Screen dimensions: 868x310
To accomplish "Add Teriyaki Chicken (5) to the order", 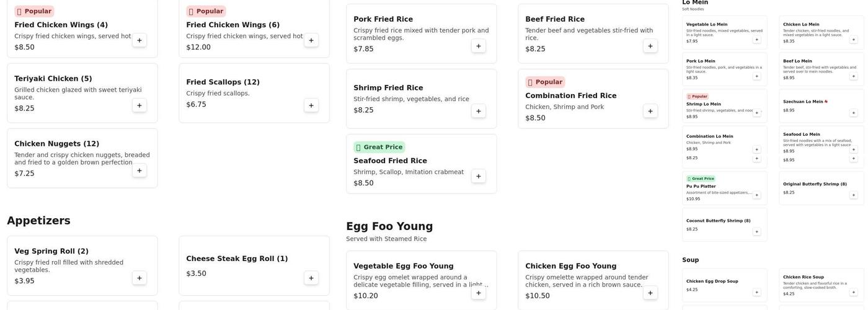I will pyautogui.click(x=139, y=105).
